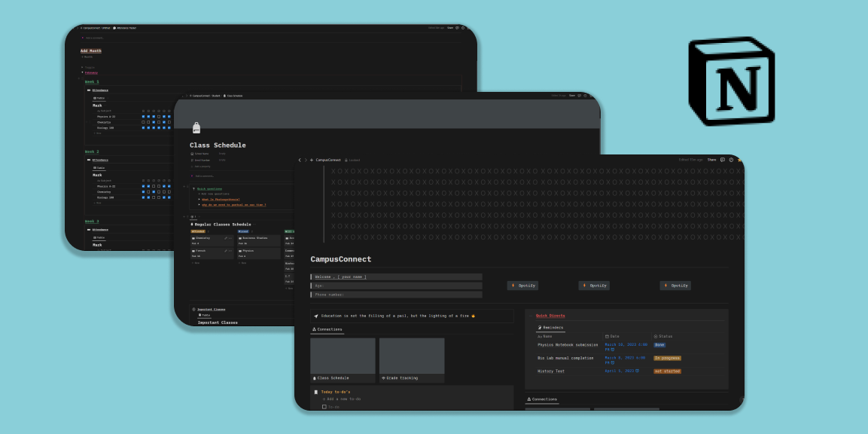The height and width of the screenshot is (434, 868).
Task: Select the Table tab under Week 1 Attendance
Action: pos(99,98)
